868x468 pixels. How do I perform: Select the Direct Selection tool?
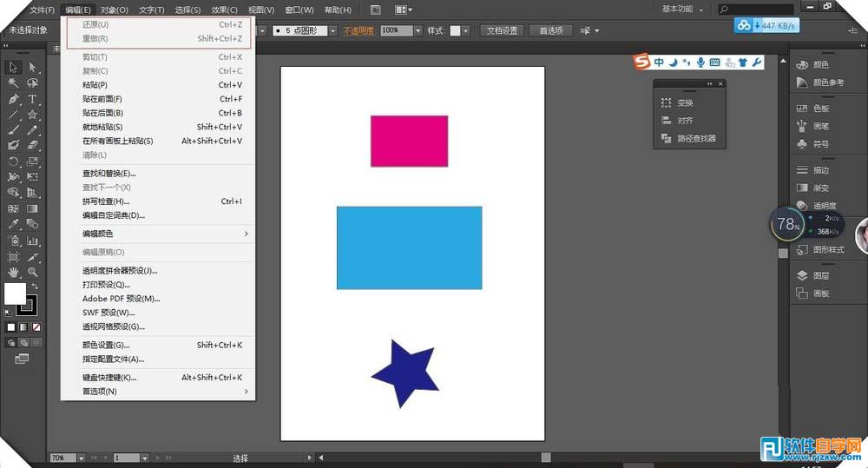coord(33,67)
